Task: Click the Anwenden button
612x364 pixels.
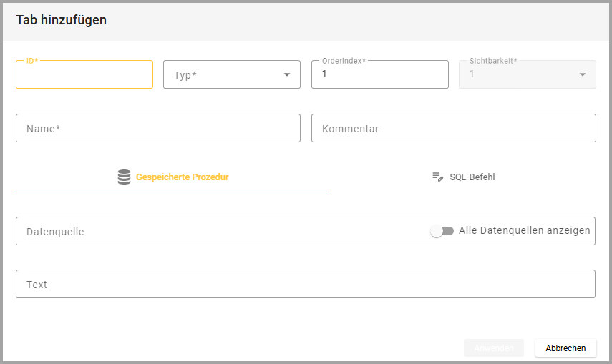Action: [493, 348]
